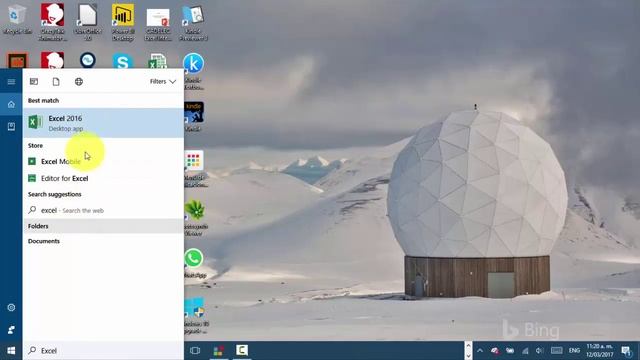Click the excel web search suggestion

[103, 210]
